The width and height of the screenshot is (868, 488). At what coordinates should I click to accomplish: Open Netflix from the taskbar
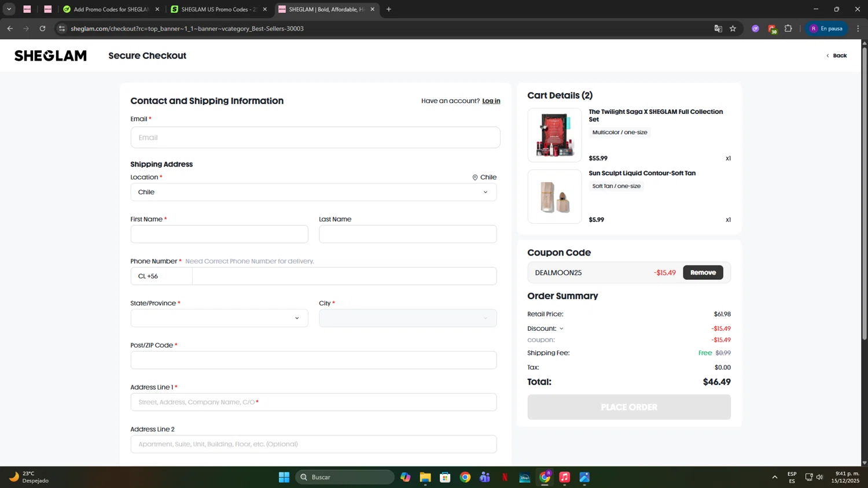(x=505, y=477)
